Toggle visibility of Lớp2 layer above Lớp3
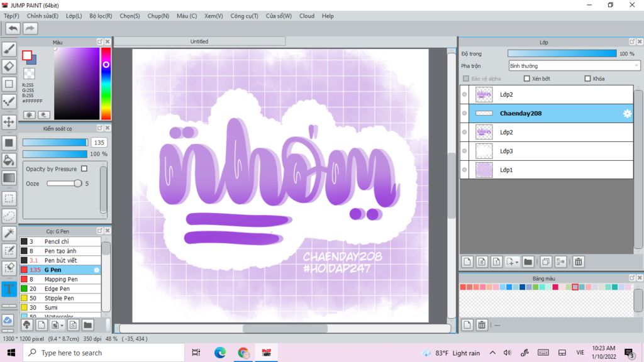Image resolution: width=644 pixels, height=362 pixels. coord(465,132)
